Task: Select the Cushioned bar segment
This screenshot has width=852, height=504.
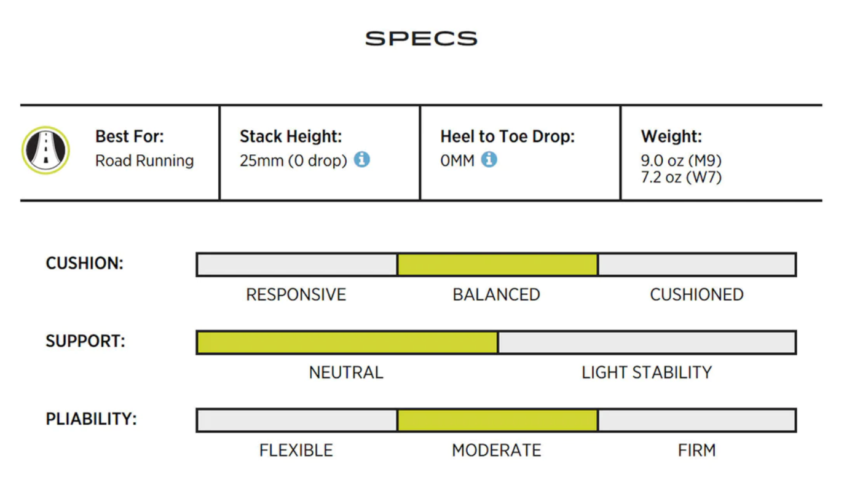Action: click(x=696, y=264)
